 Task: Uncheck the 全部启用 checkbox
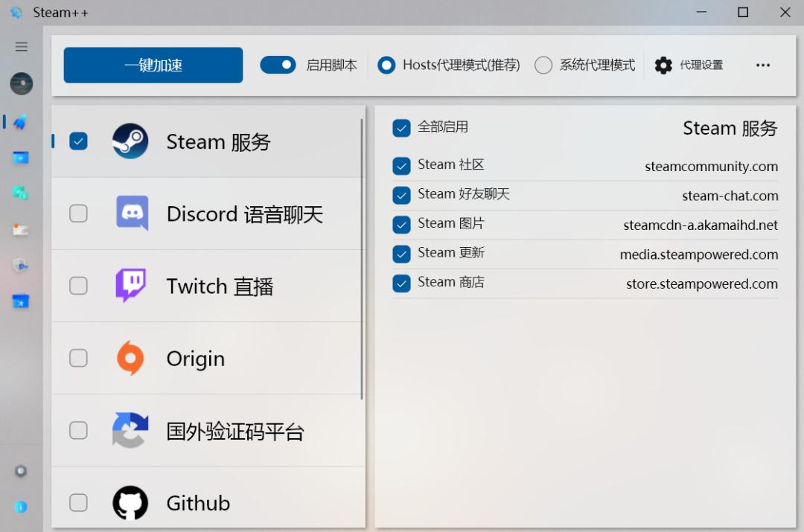pos(401,127)
